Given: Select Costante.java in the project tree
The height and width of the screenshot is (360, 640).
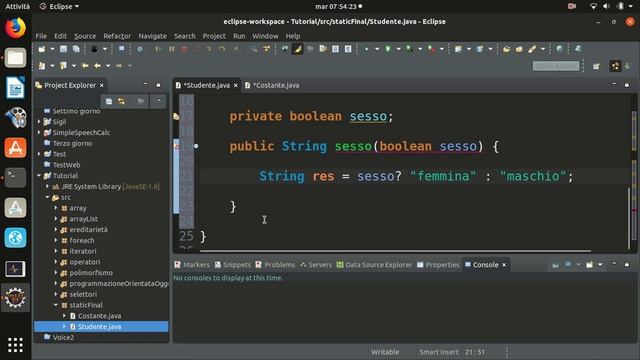Looking at the screenshot, I should pos(100,316).
